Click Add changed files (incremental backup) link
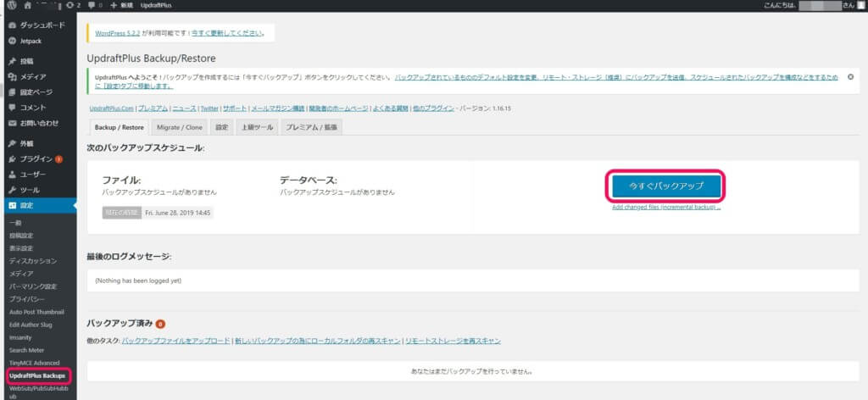 (x=665, y=207)
